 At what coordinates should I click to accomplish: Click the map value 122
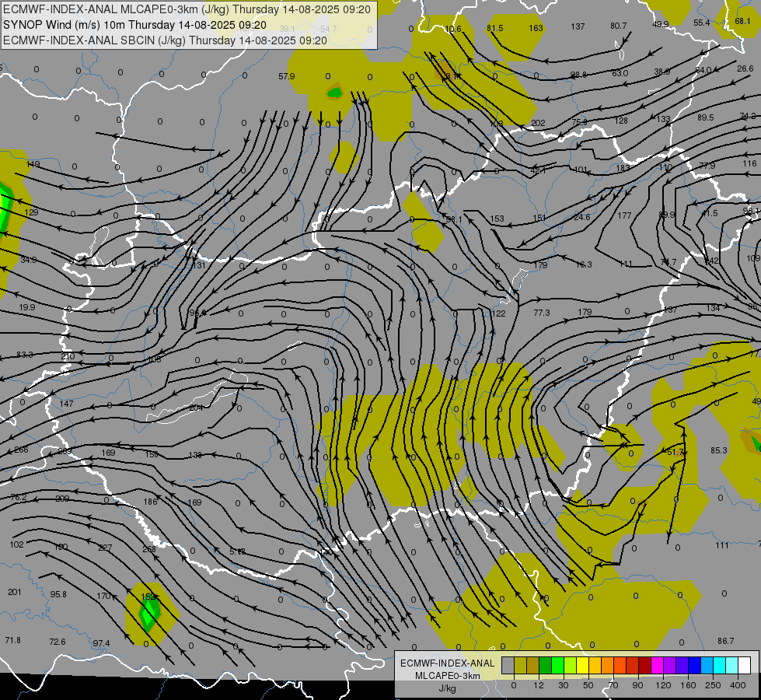click(x=499, y=313)
